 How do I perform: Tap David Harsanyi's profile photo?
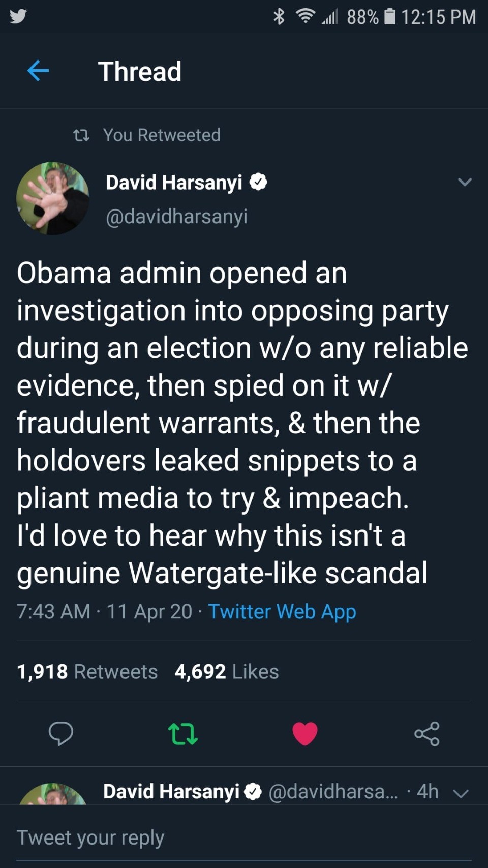[53, 198]
